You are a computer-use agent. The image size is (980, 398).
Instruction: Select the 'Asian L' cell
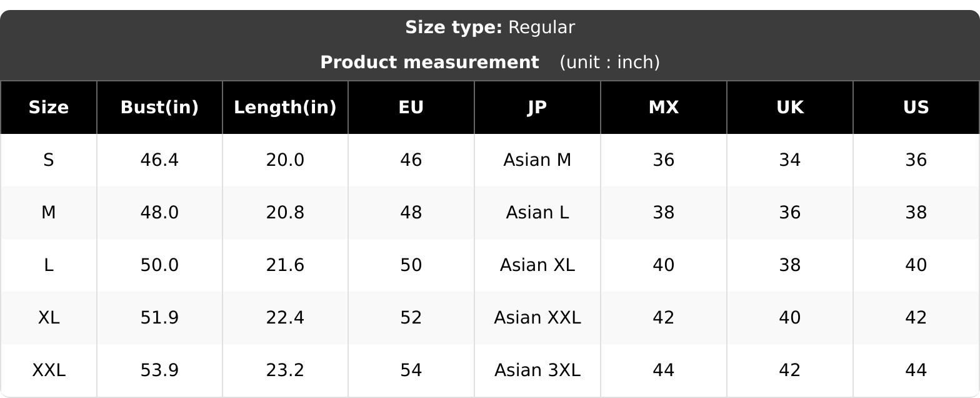tap(537, 213)
